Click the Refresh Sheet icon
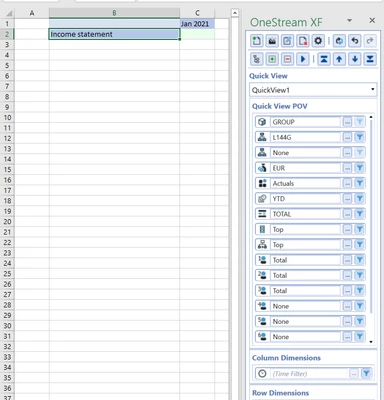This screenshot has width=384, height=400. click(339, 41)
